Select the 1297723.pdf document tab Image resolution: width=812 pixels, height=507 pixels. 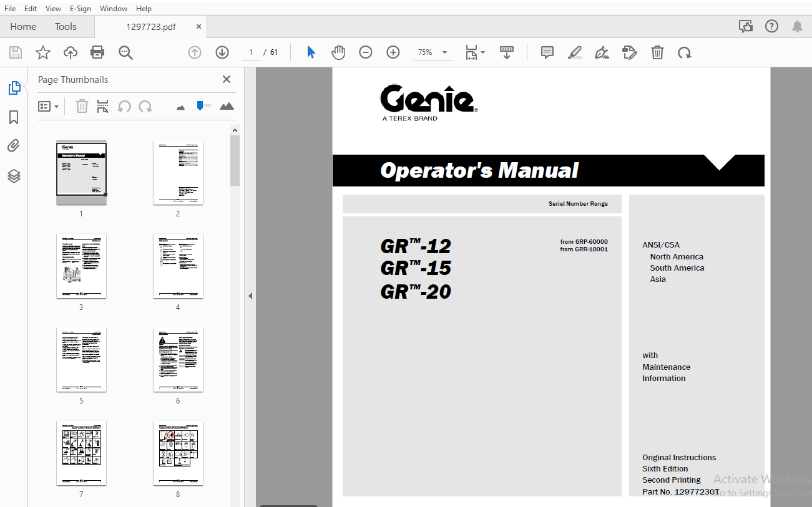(150, 27)
